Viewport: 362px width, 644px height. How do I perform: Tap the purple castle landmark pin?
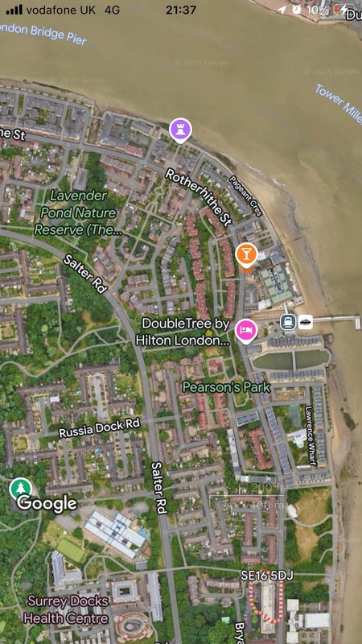[180, 130]
